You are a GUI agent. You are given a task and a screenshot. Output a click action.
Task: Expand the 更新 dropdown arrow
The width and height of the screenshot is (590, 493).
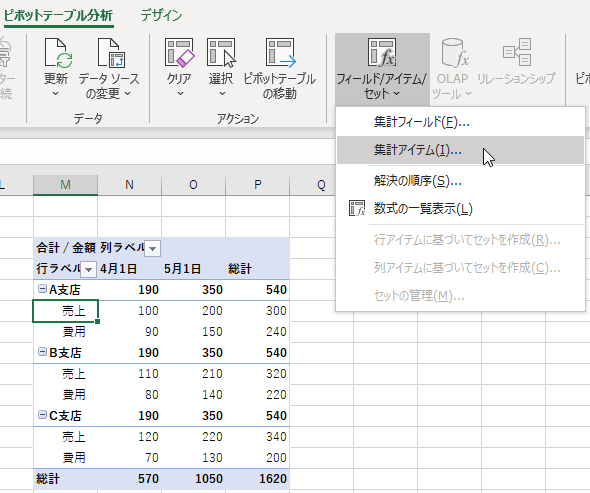pyautogui.click(x=55, y=93)
